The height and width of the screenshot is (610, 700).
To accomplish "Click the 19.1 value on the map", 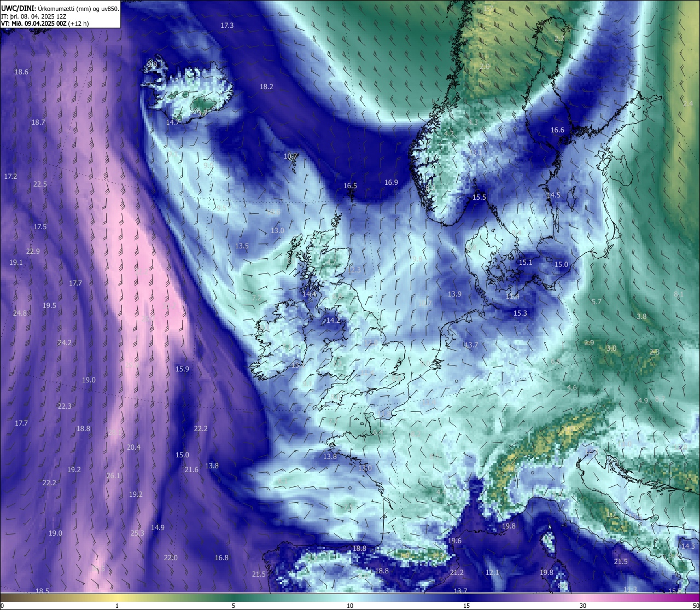I will point(16,263).
